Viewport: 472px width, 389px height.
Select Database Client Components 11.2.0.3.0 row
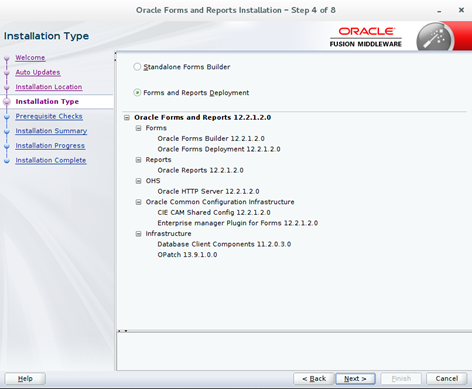pyautogui.click(x=224, y=244)
